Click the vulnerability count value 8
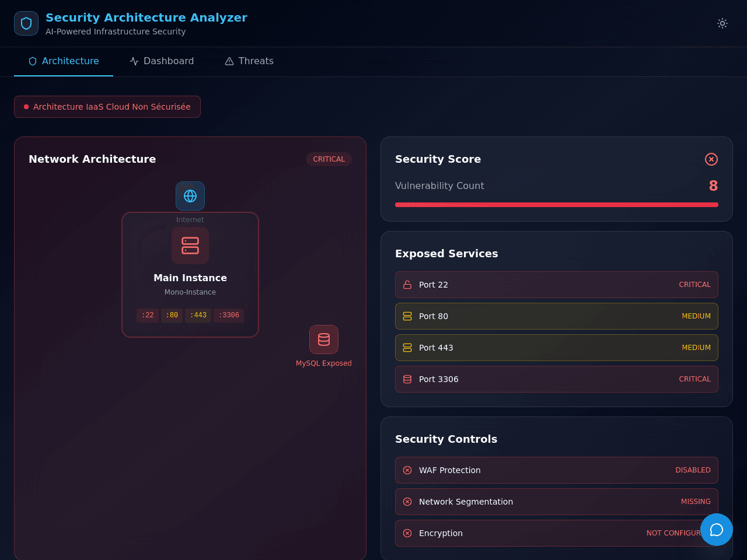The width and height of the screenshot is (747, 560). pos(713,185)
